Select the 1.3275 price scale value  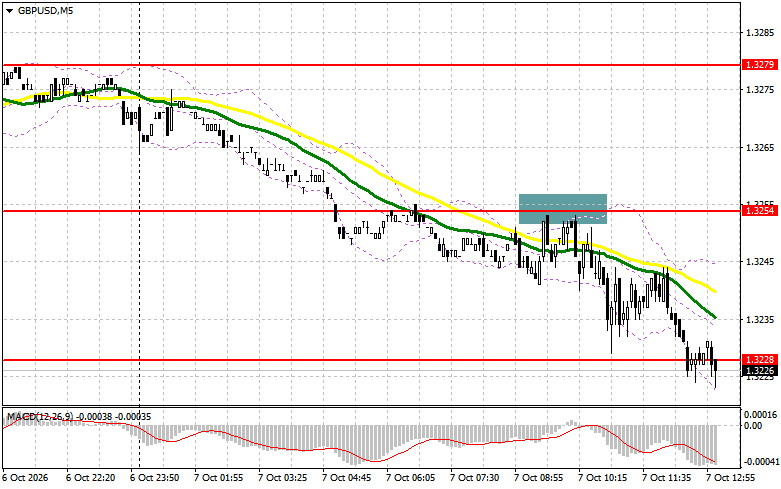coord(761,90)
